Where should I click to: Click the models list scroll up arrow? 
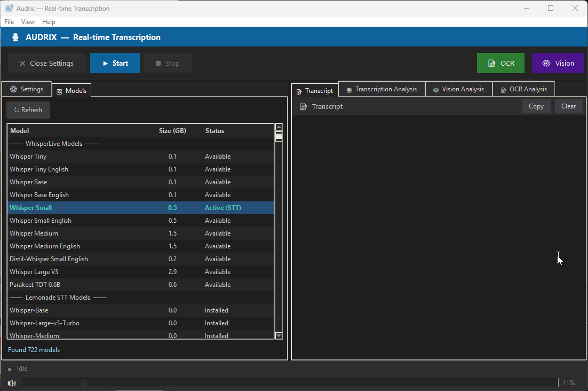click(x=279, y=127)
